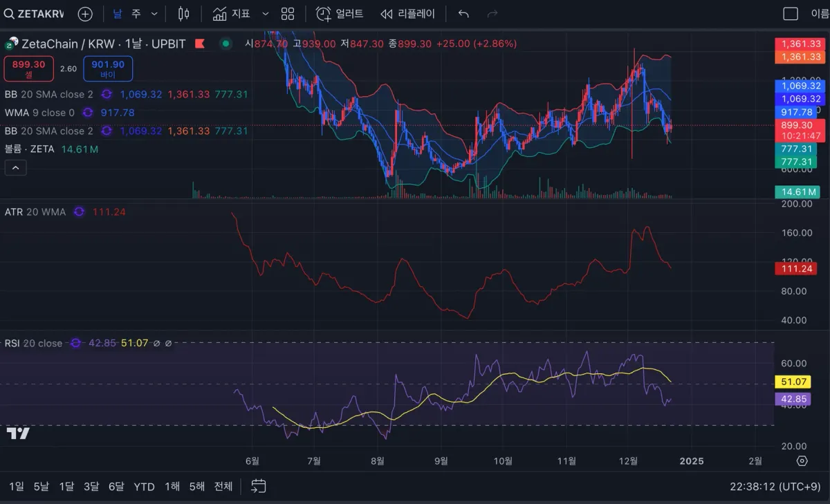The width and height of the screenshot is (830, 504).
Task: Start bar replay with 리플레이
Action: 408,14
